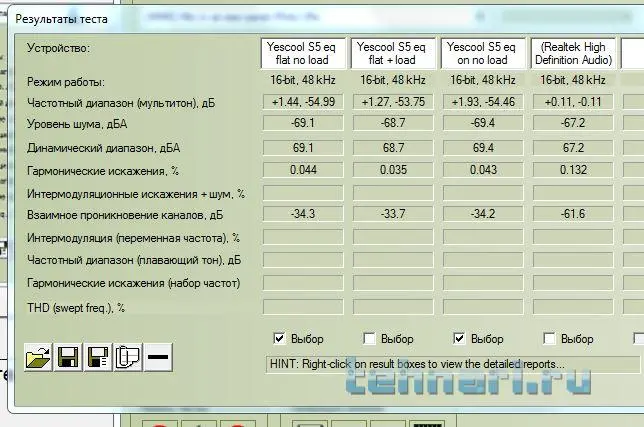Click dynamic range value 68.7
Image resolution: width=644 pixels, height=427 pixels.
(393, 147)
